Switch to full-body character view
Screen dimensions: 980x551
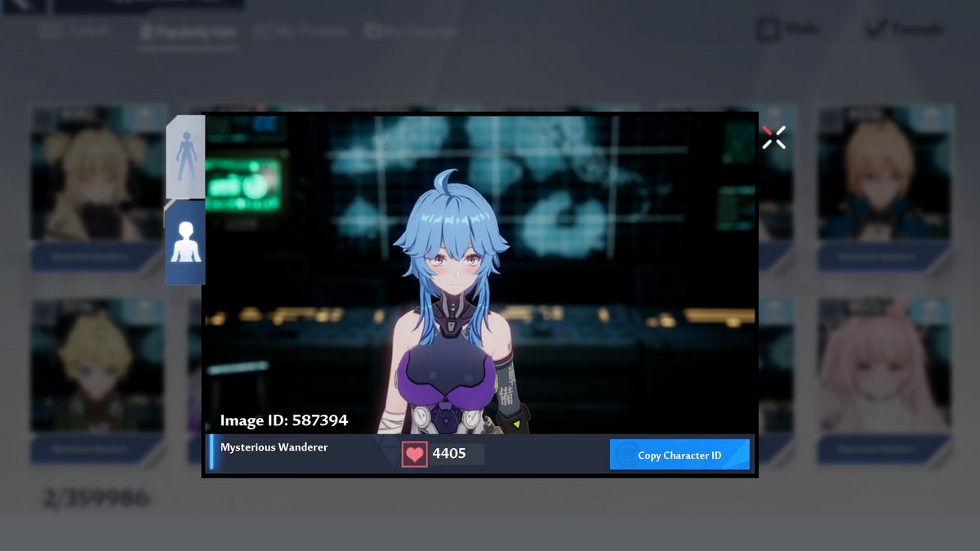tap(186, 157)
